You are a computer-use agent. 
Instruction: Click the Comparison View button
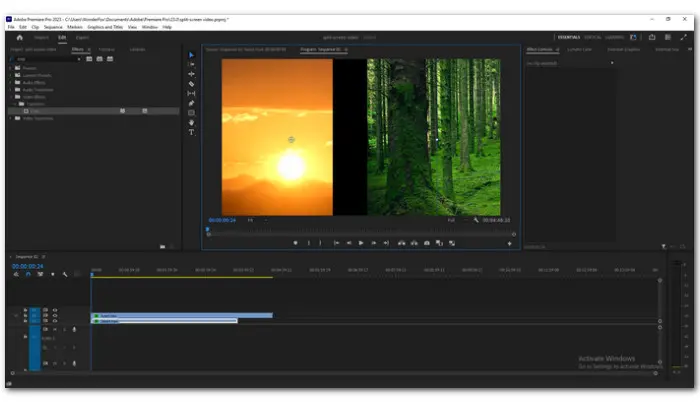tap(439, 243)
